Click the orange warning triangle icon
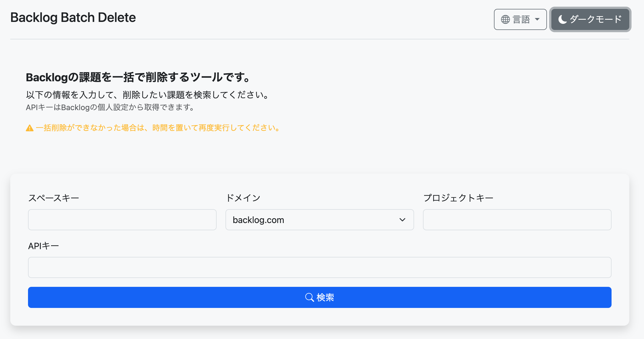The height and width of the screenshot is (339, 644). (30, 128)
